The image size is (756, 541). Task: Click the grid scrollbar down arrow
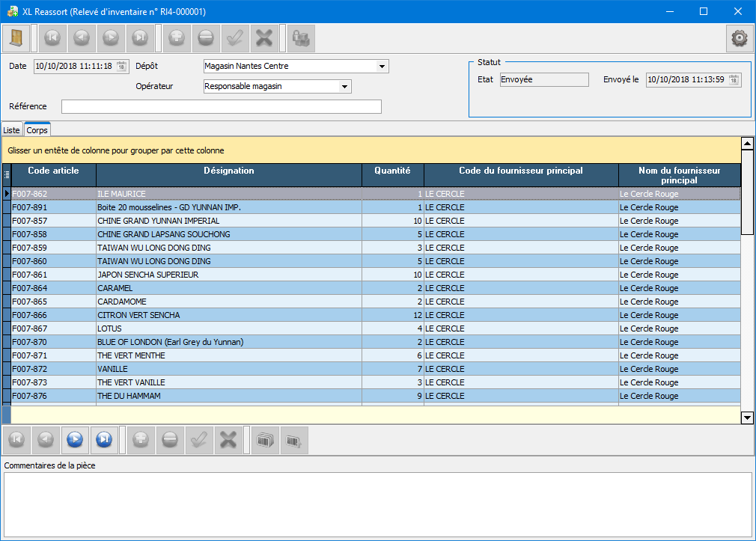746,418
